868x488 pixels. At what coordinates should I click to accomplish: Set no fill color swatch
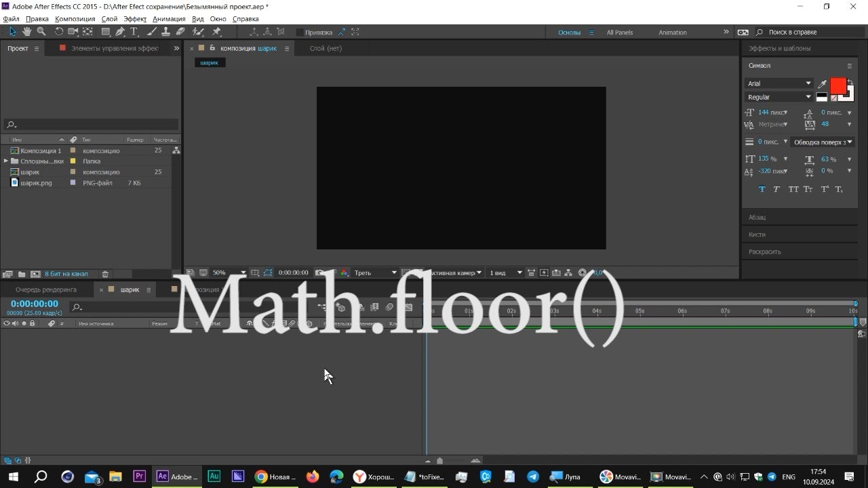click(x=833, y=98)
